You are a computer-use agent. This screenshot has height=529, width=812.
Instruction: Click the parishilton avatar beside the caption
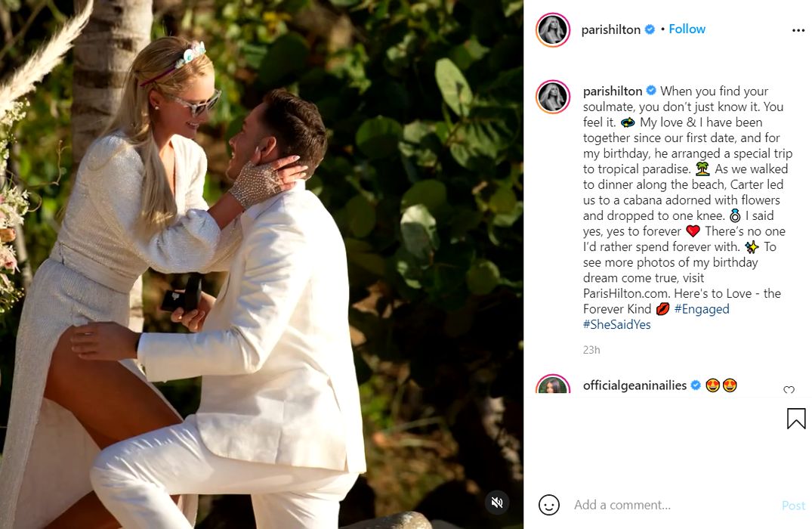click(553, 97)
